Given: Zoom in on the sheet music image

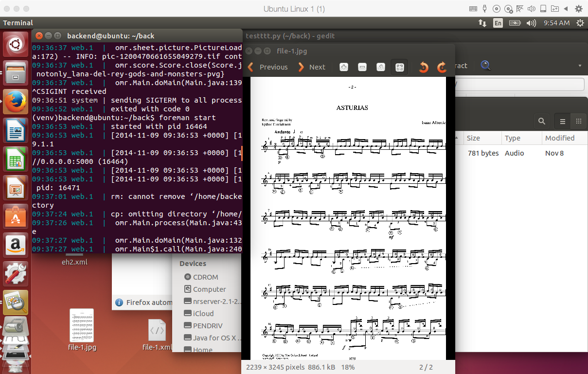Looking at the screenshot, I should [x=344, y=67].
